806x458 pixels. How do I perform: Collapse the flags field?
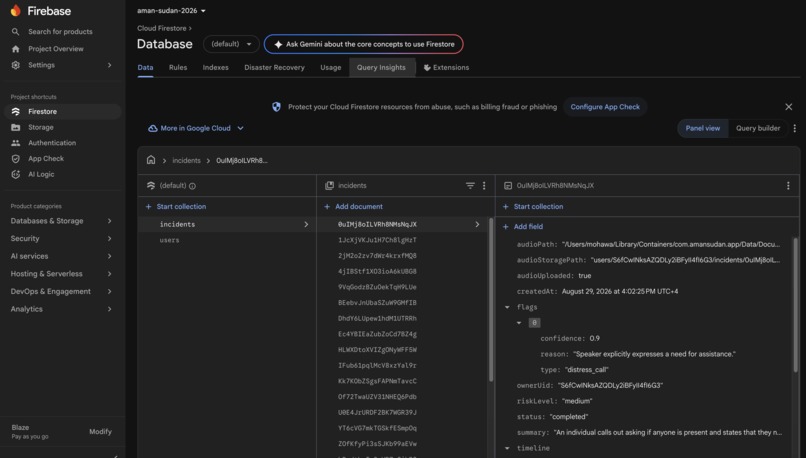[507, 307]
